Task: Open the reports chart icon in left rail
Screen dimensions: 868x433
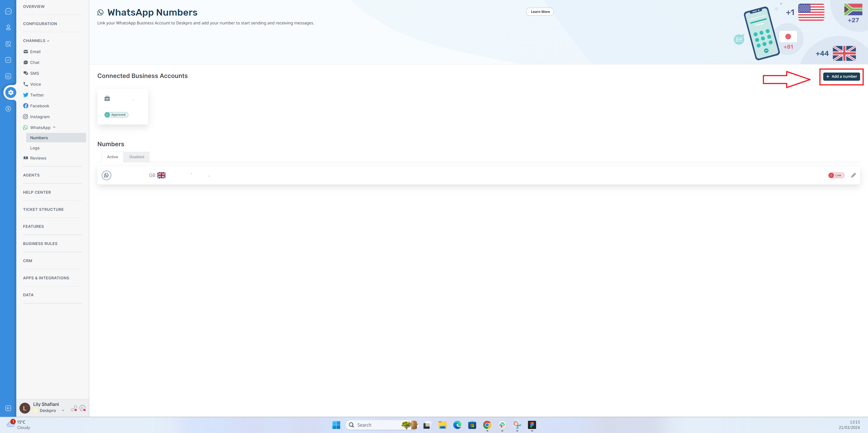Action: 8,76
